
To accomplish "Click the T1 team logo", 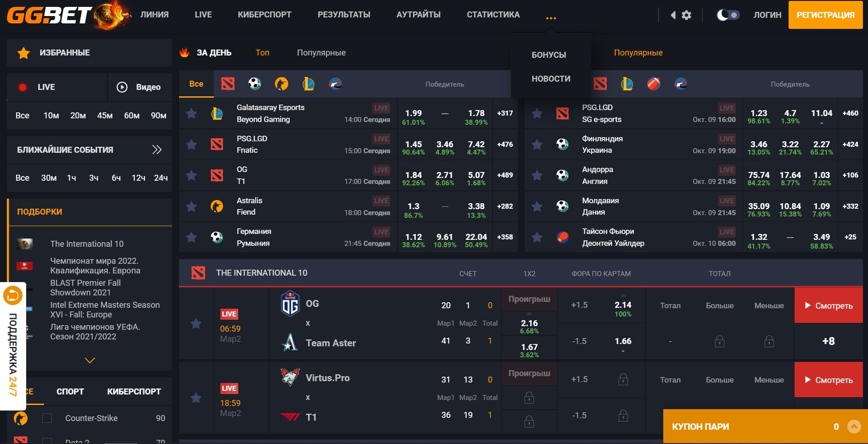I will click(290, 417).
